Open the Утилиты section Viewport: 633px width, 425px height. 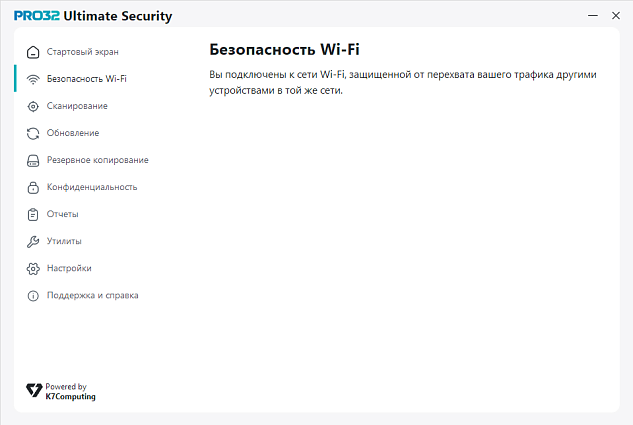point(64,241)
